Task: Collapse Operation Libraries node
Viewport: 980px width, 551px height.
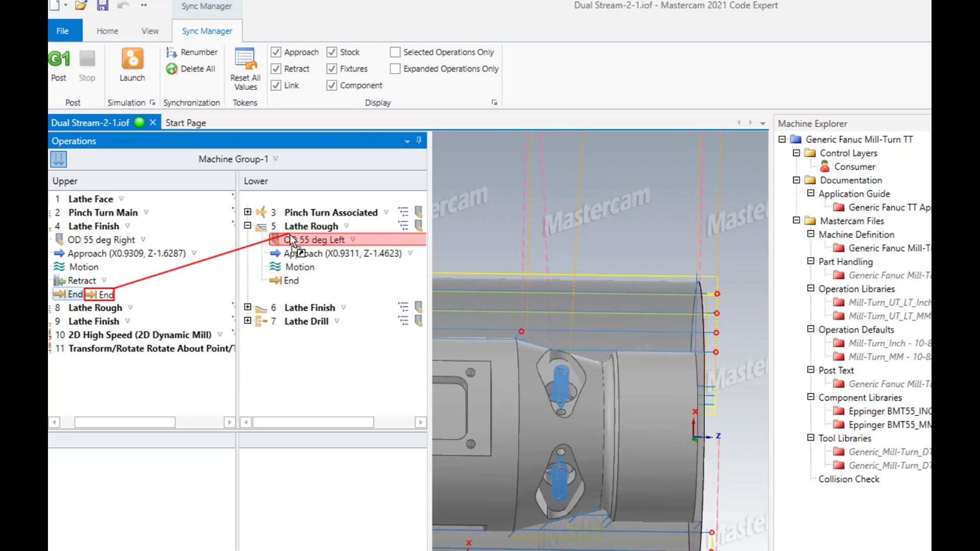Action: tap(811, 288)
